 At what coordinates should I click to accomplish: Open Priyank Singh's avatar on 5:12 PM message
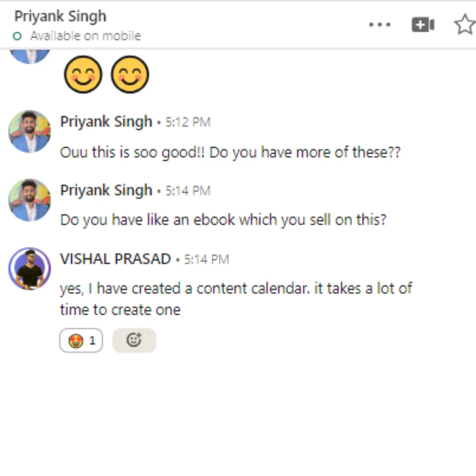(30, 131)
